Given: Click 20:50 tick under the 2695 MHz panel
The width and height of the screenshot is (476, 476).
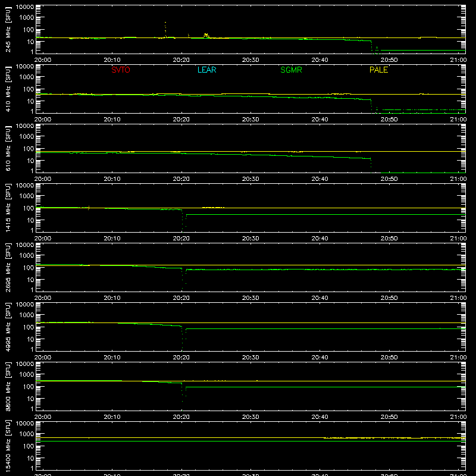Looking at the screenshot, I should (389, 298).
